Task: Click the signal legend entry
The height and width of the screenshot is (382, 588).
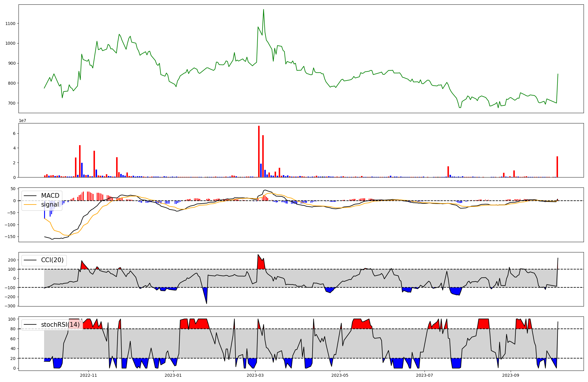Action: [50, 205]
